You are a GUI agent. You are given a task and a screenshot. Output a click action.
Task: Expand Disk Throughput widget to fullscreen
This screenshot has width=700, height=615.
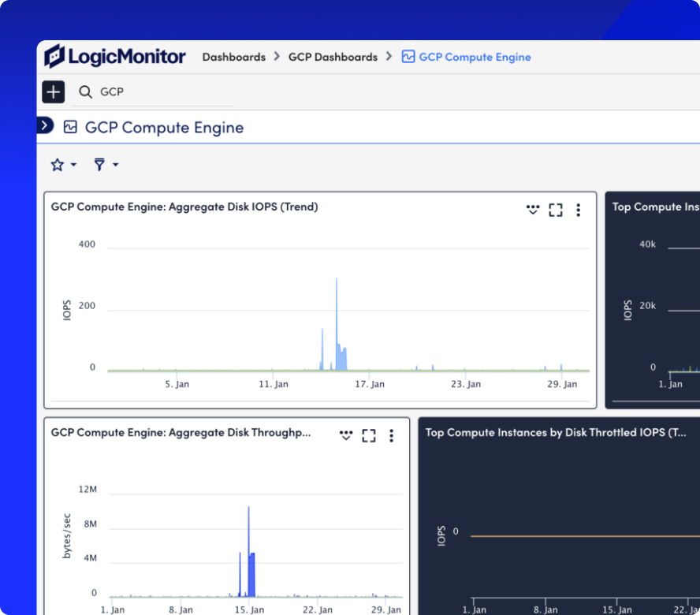point(369,435)
